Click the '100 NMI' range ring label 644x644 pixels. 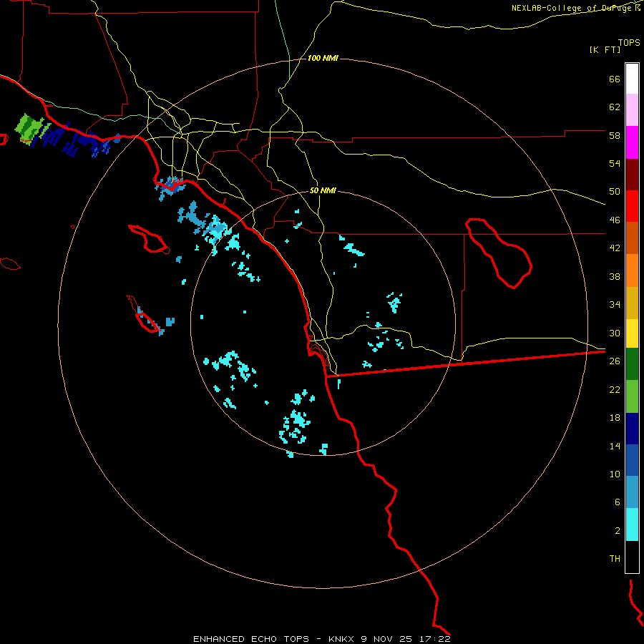click(x=323, y=59)
